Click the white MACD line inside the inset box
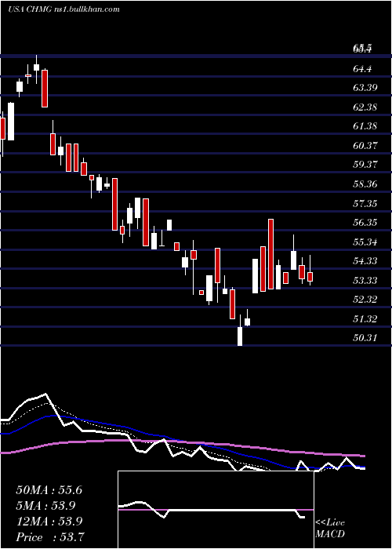Screen dimensions: 392x549 click(212, 510)
